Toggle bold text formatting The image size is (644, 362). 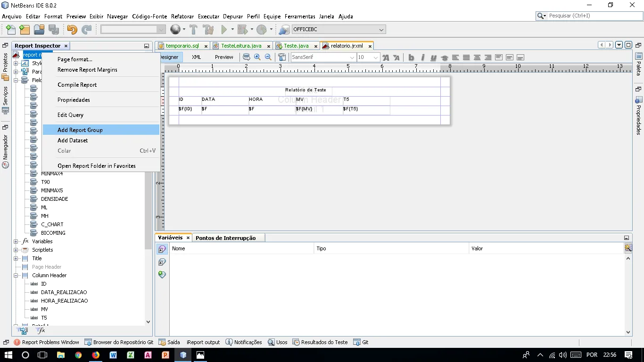pos(411,58)
